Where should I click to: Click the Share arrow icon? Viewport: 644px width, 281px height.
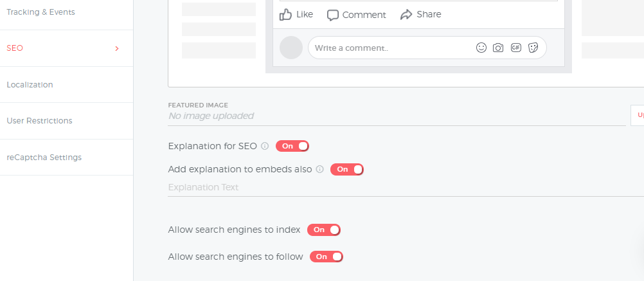coord(406,15)
